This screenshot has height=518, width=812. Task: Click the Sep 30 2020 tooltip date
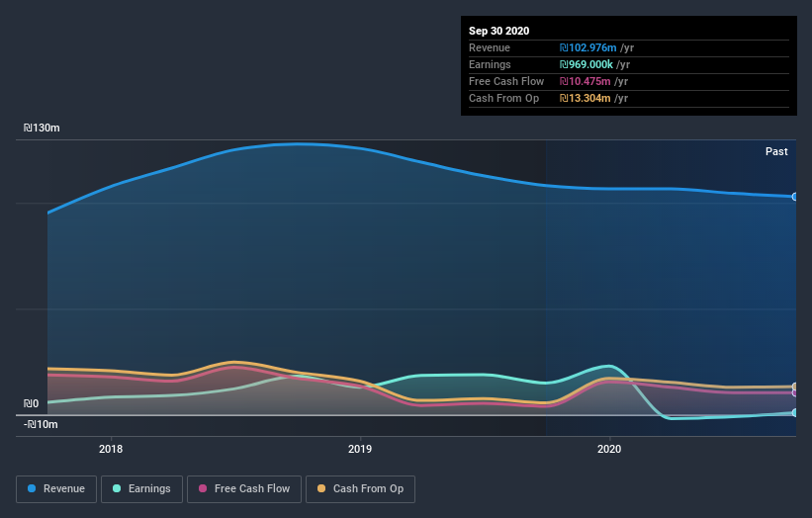pos(499,31)
